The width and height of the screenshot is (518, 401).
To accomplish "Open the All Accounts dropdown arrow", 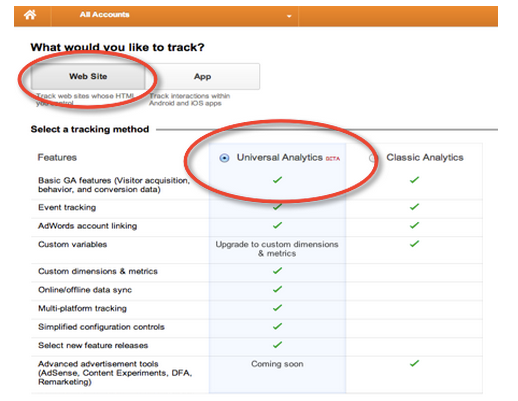I will (x=289, y=16).
